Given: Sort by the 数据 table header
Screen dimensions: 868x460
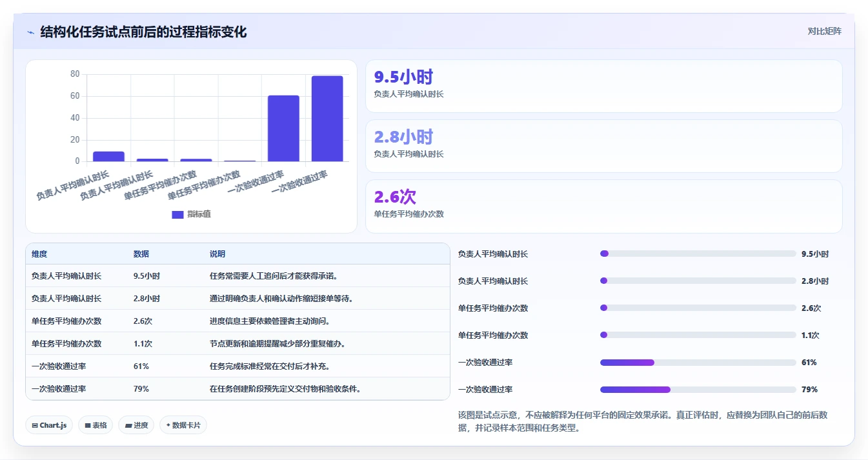Looking at the screenshot, I should tap(141, 254).
